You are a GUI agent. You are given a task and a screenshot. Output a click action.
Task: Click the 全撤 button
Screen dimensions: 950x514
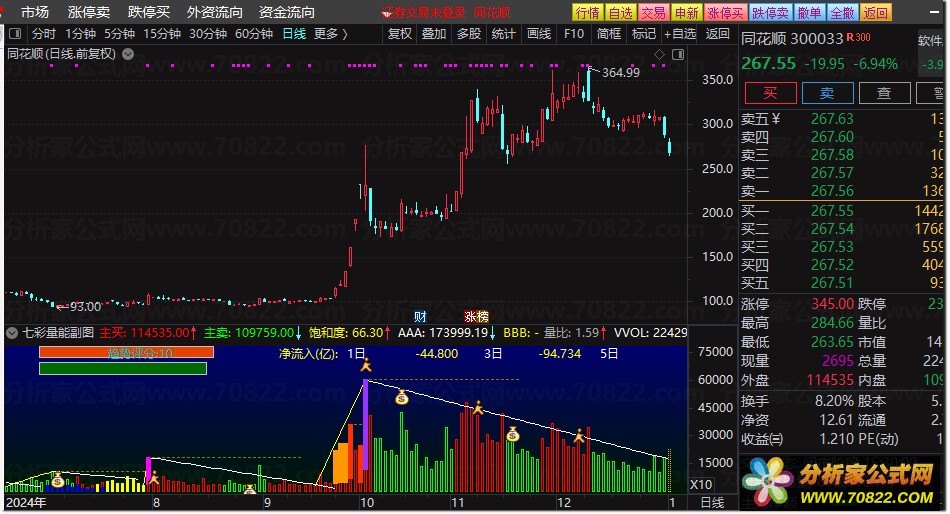tap(842, 13)
